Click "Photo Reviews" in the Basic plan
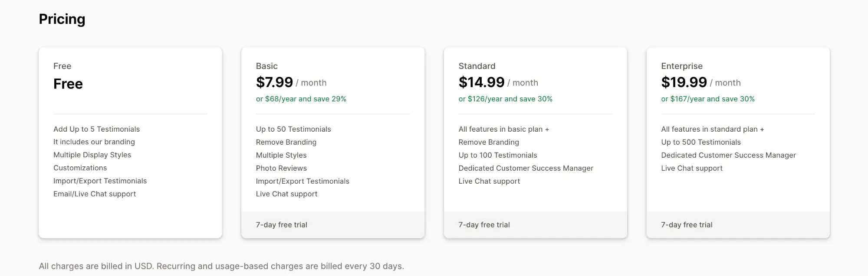Image resolution: width=868 pixels, height=276 pixels. tap(281, 168)
